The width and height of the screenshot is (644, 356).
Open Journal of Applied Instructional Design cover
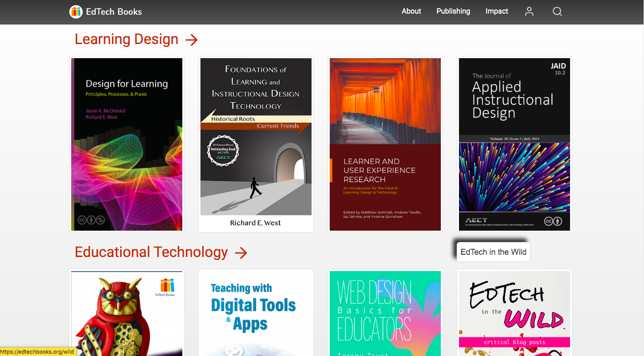click(514, 144)
